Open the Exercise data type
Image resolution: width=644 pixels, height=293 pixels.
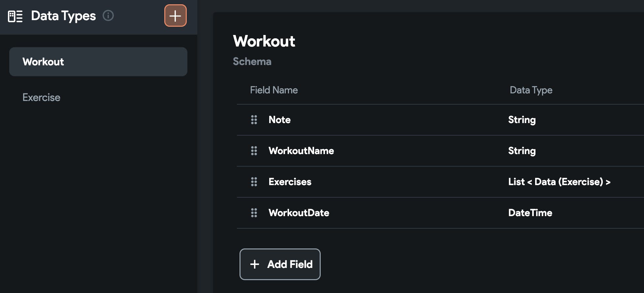[x=42, y=97]
